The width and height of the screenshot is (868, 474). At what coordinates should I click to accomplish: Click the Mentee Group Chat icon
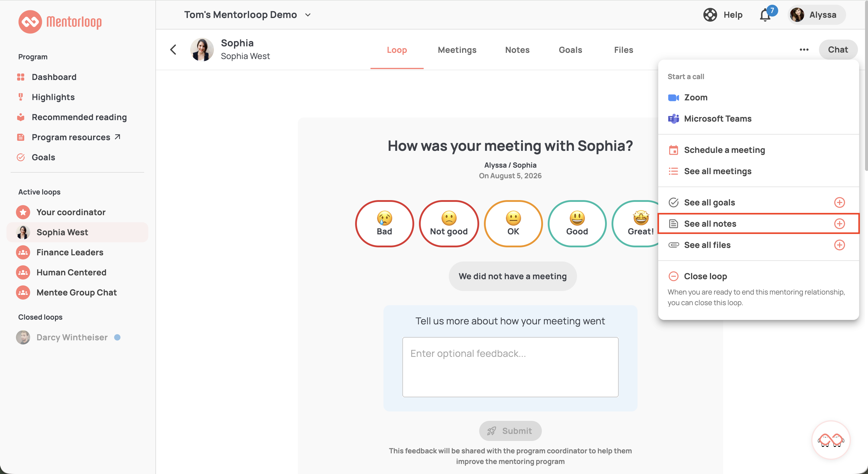[x=23, y=292]
